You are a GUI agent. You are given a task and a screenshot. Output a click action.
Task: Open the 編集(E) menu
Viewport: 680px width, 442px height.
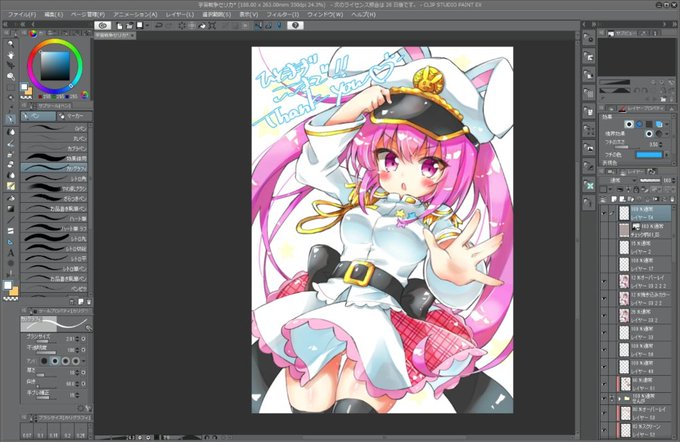(54, 14)
